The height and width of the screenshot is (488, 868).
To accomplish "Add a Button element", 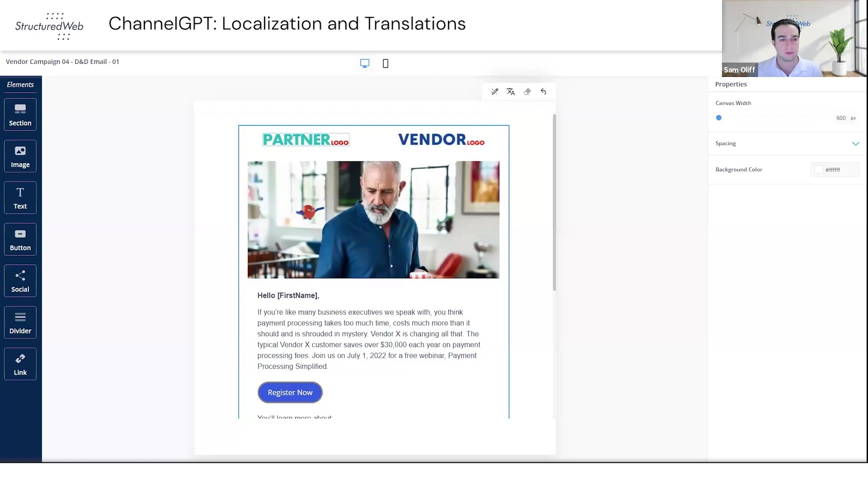I will pos(20,239).
